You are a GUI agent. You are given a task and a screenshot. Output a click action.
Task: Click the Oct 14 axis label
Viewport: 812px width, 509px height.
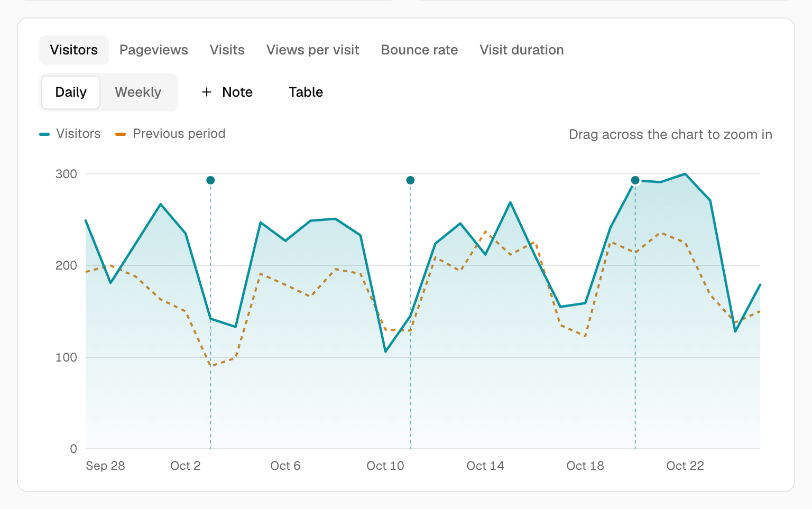tap(485, 466)
